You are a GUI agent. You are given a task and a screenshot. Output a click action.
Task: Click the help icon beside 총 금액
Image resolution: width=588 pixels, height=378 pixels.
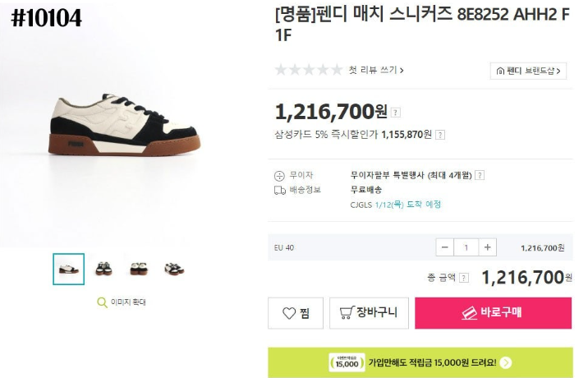(464, 279)
